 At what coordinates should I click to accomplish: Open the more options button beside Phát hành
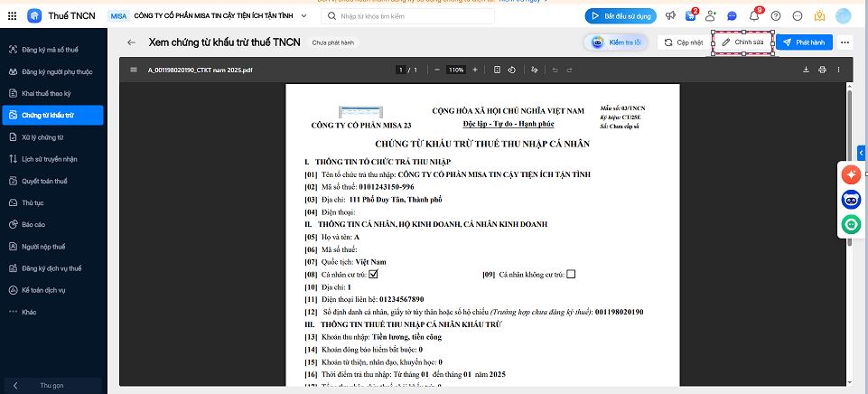[845, 42]
